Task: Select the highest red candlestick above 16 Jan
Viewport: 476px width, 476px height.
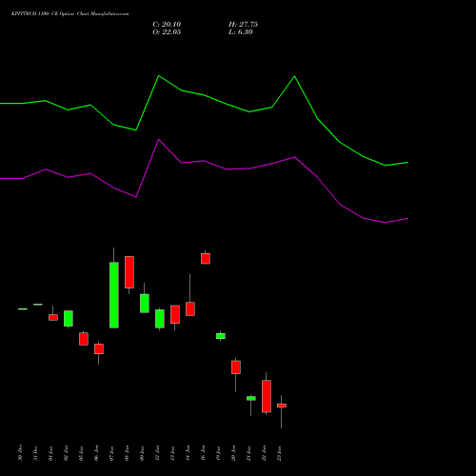Action: tap(206, 258)
